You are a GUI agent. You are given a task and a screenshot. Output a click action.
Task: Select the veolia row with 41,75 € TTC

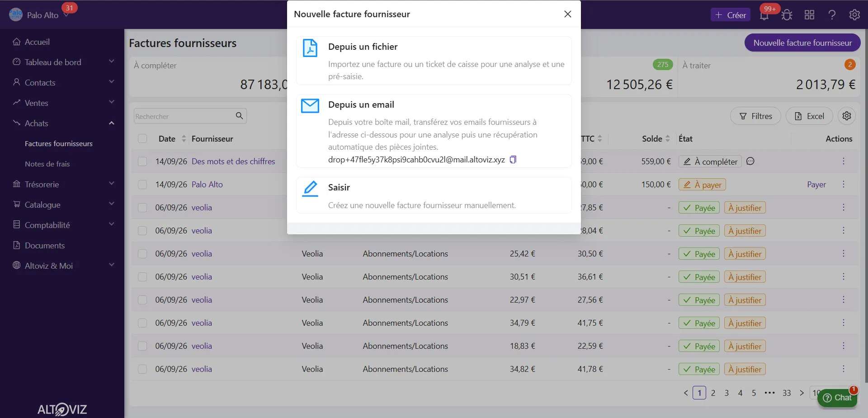click(x=142, y=323)
